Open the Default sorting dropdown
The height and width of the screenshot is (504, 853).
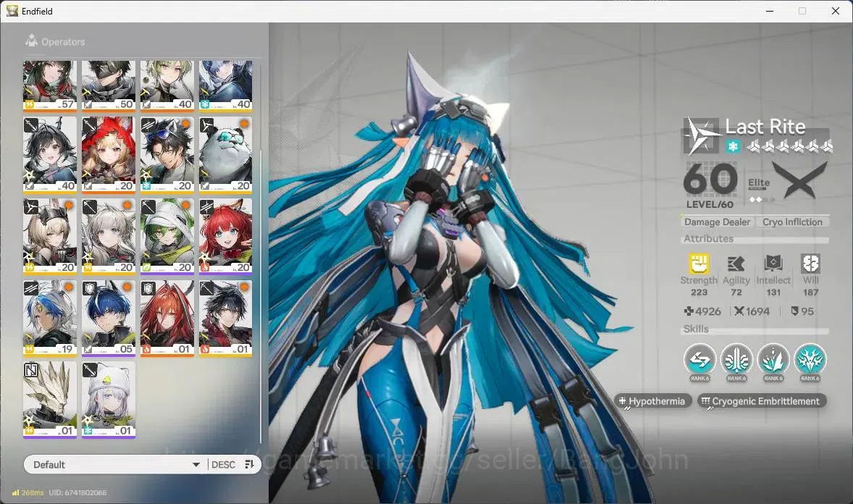pyautogui.click(x=115, y=464)
